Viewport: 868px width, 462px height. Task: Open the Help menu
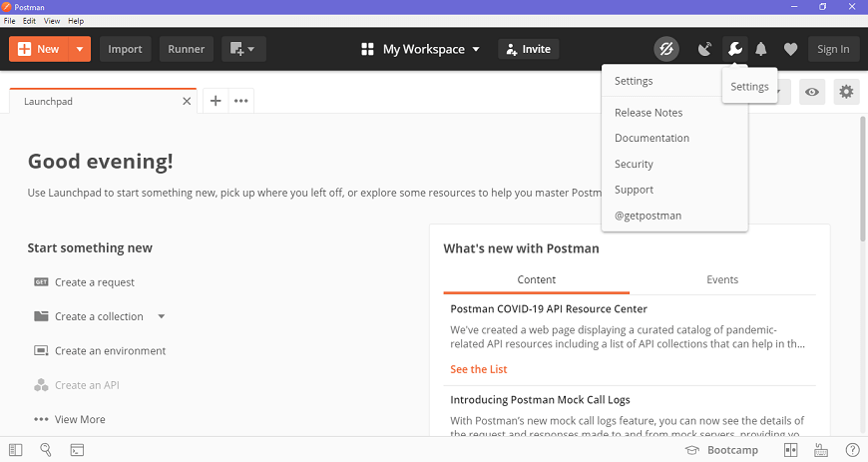coord(76,21)
